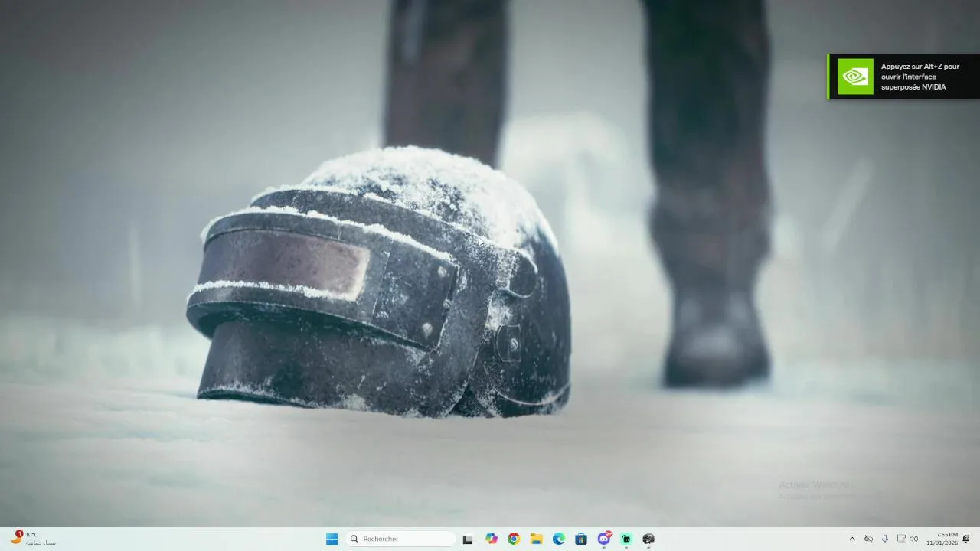This screenshot has height=551, width=980.
Task: Open the helmet game icon in taskbar
Action: [648, 539]
